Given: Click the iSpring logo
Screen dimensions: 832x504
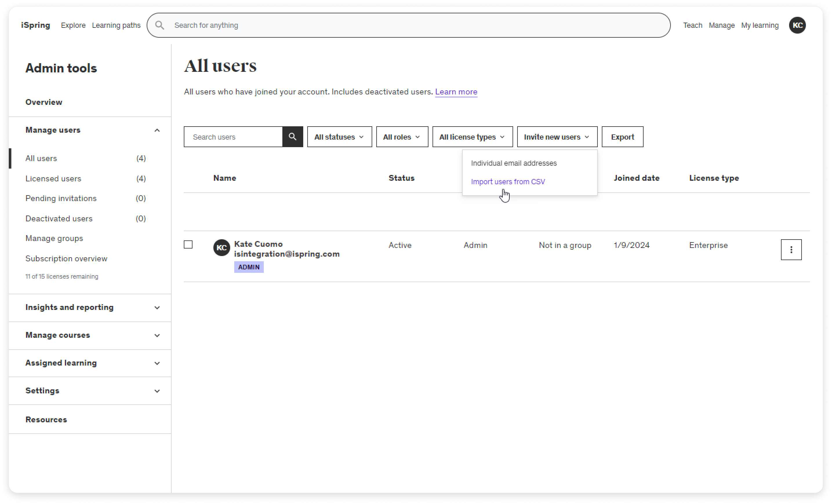Looking at the screenshot, I should click(35, 25).
